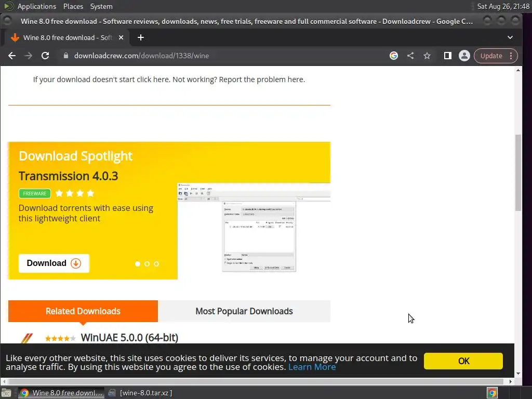This screenshot has width=532, height=399.
Task: Click the horizontal scroll right arrow
Action: coord(511,382)
